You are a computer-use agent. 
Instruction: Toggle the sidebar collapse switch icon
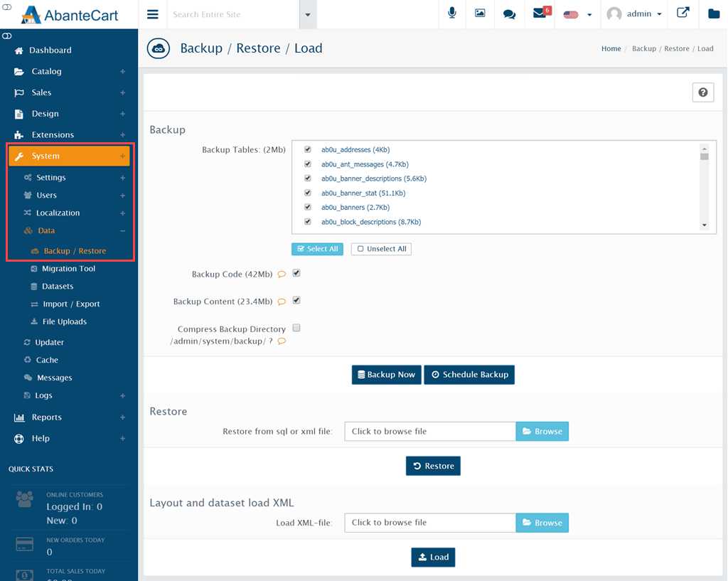7,36
